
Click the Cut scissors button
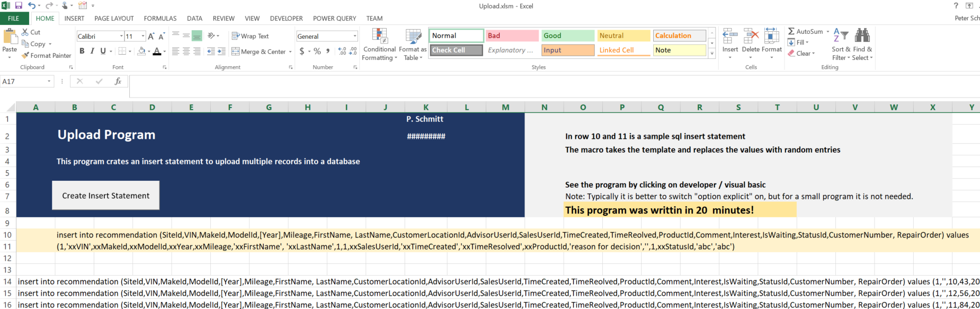(31, 32)
